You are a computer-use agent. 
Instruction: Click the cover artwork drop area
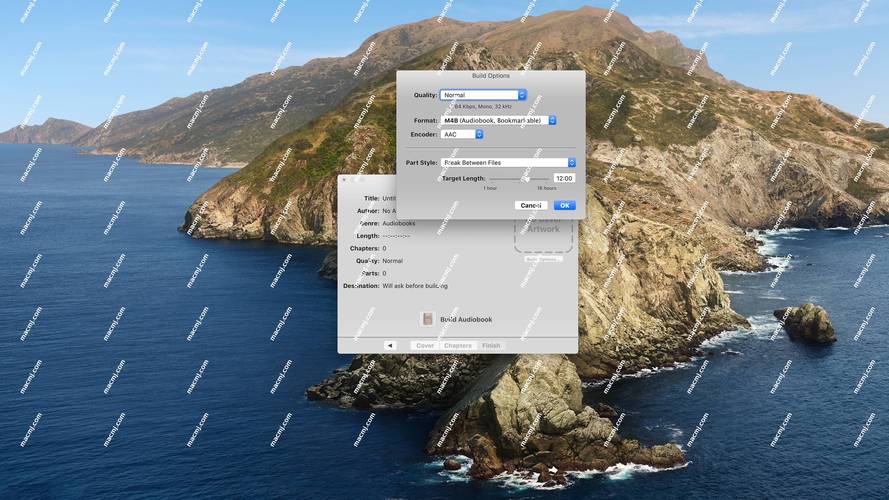(543, 232)
